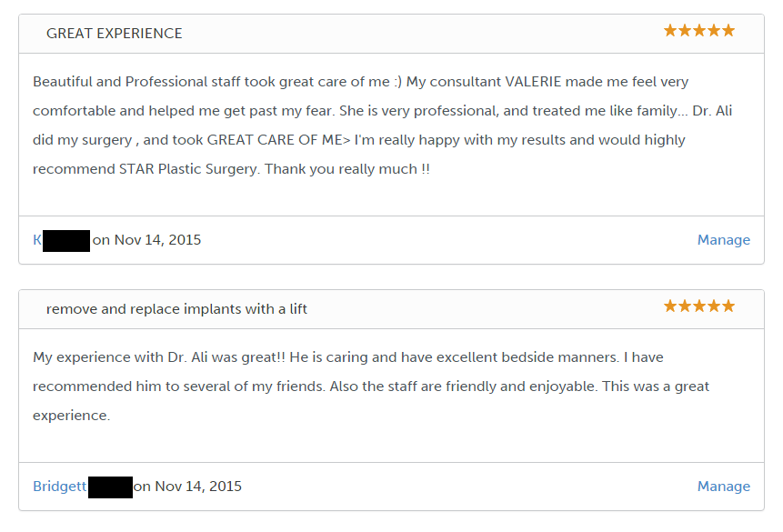The height and width of the screenshot is (532, 783).
Task: Click third star of the implants review rating
Action: tap(699, 306)
